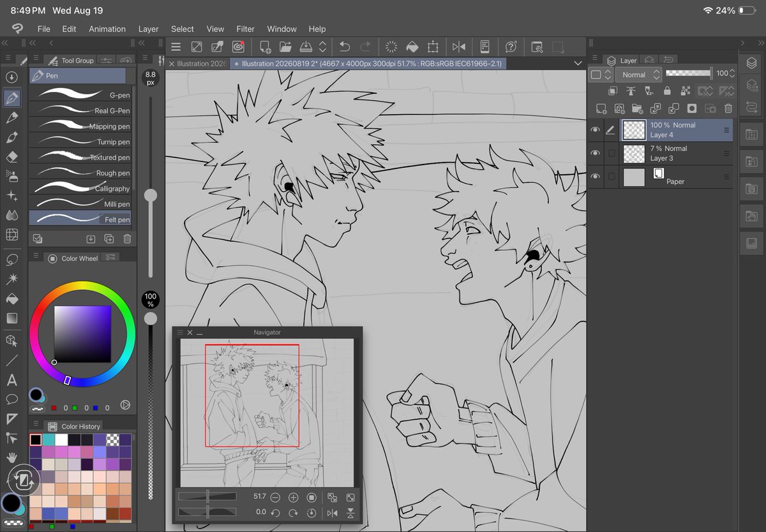The image size is (766, 532).
Task: Choose the Textured pen sub tool
Action: [x=80, y=157]
